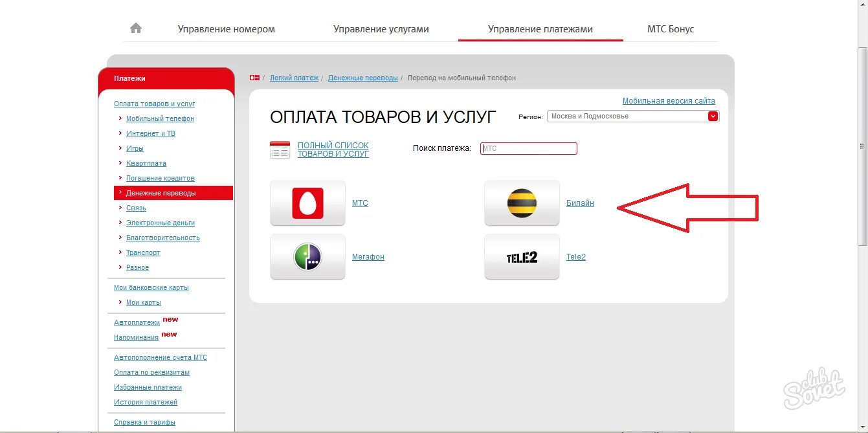868x433 pixels.
Task: Open Мобильная версия сайта link
Action: coord(669,101)
